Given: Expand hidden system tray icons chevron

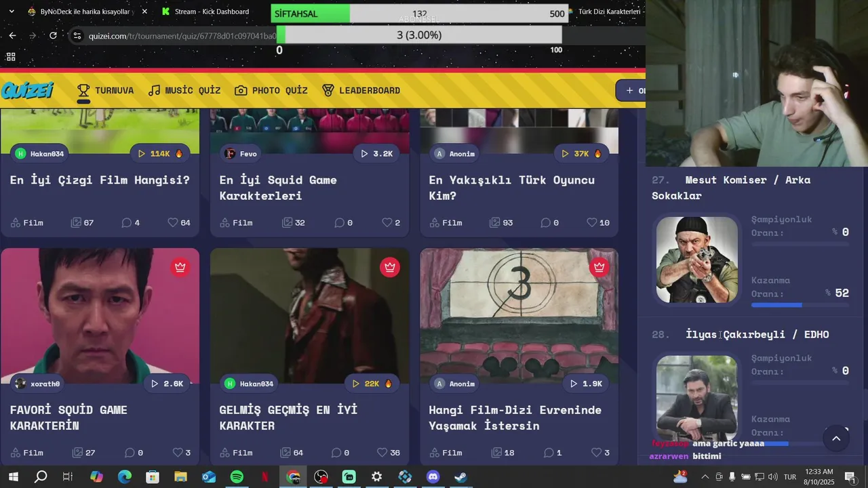Looking at the screenshot, I should (x=705, y=476).
